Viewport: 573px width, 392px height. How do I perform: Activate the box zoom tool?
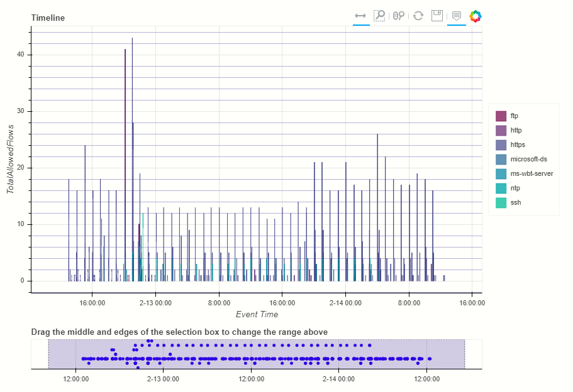(379, 16)
